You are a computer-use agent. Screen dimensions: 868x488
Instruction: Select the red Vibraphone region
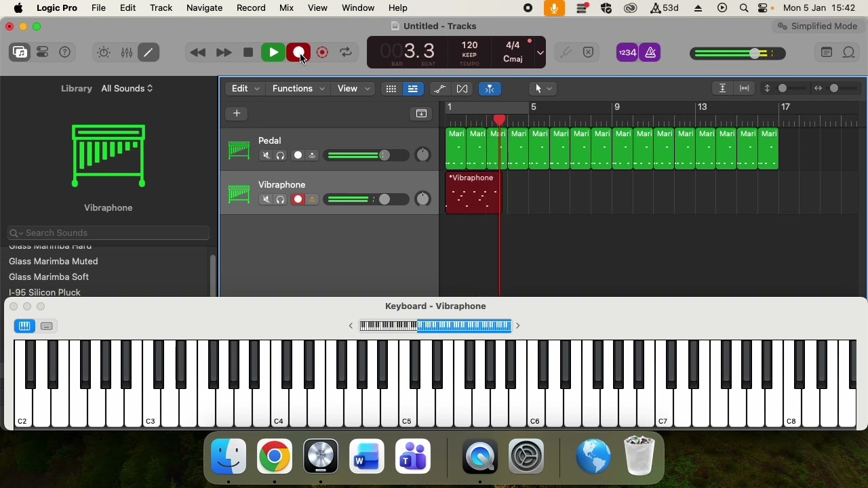pyautogui.click(x=473, y=193)
